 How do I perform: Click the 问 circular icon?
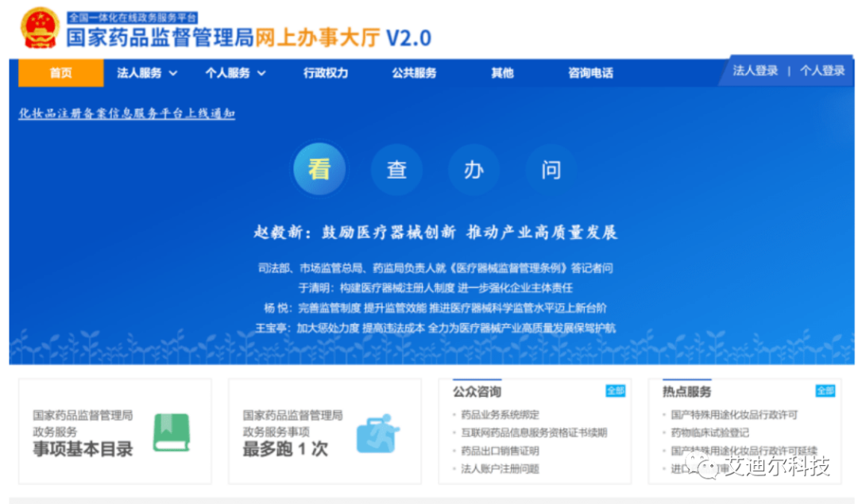click(x=551, y=169)
